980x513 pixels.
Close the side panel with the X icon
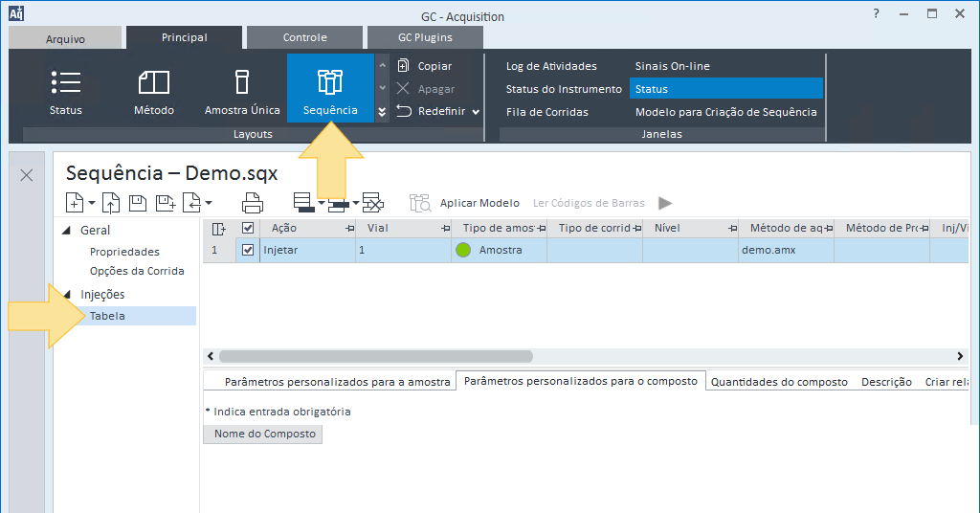[26, 175]
